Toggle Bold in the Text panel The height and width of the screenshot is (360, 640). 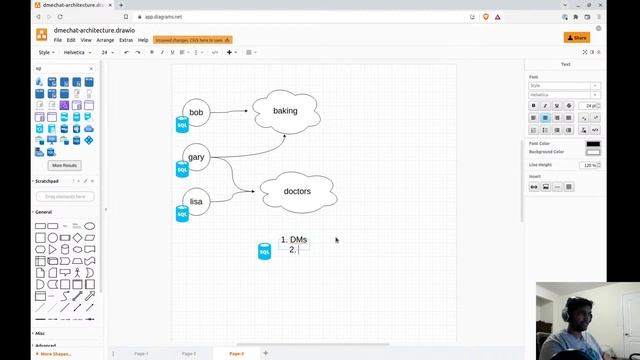(x=533, y=106)
